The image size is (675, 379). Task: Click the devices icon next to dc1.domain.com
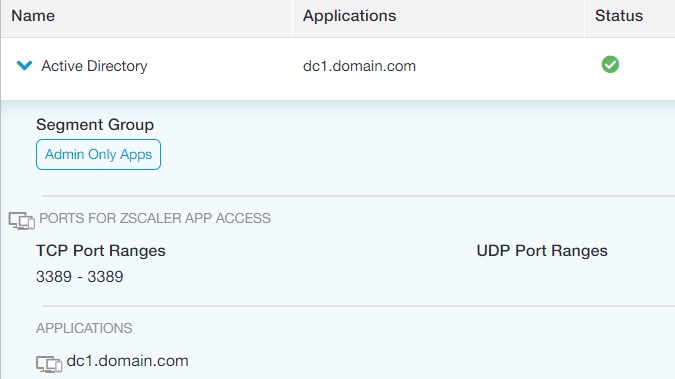49,363
